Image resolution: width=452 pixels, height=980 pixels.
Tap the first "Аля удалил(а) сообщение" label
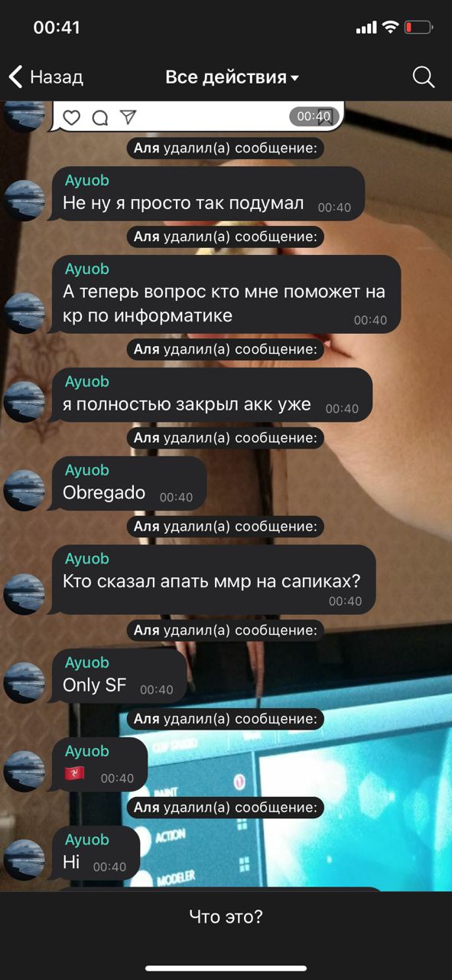(x=226, y=148)
